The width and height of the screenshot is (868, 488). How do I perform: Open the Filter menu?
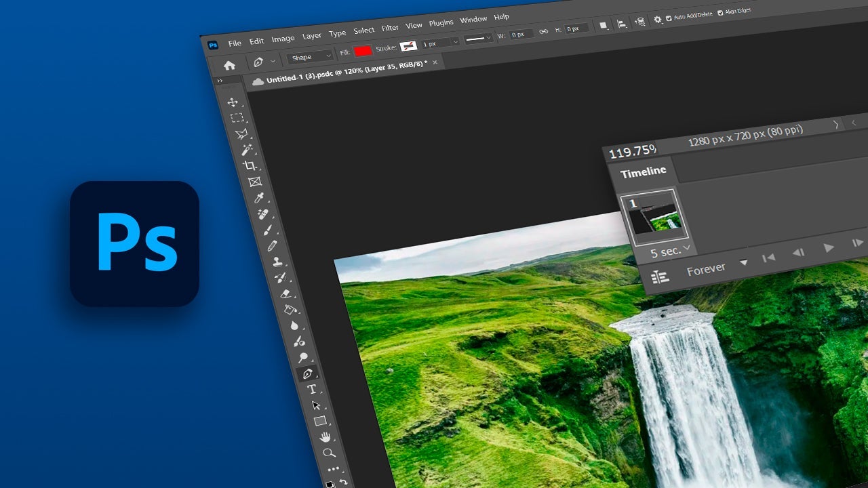tap(390, 28)
